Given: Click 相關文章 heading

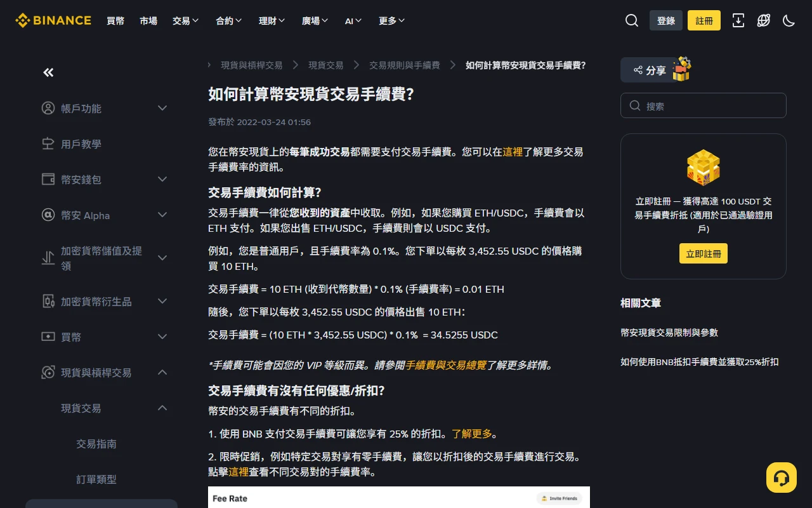Looking at the screenshot, I should click(x=641, y=303).
